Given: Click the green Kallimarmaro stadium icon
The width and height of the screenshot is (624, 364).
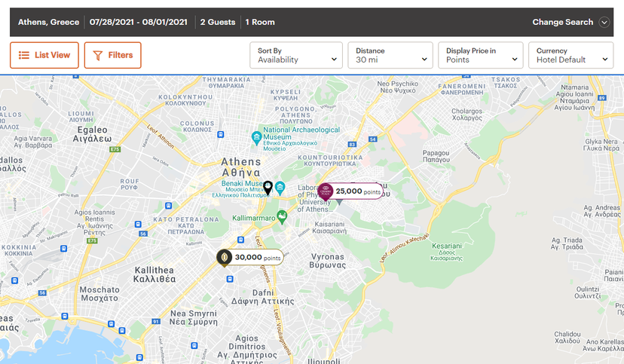Looking at the screenshot, I should click(282, 217).
